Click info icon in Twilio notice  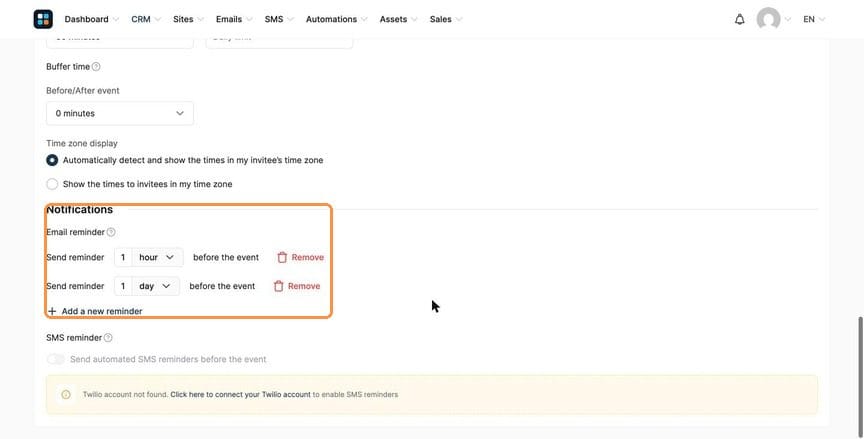pos(66,394)
